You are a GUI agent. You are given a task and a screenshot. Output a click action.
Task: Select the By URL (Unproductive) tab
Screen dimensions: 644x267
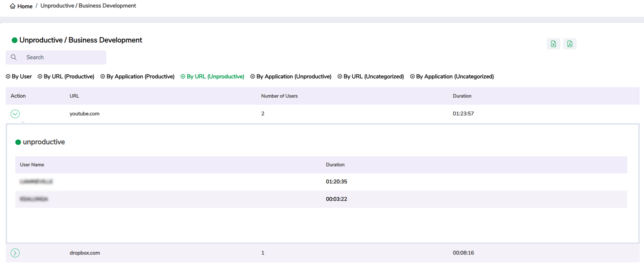215,77
